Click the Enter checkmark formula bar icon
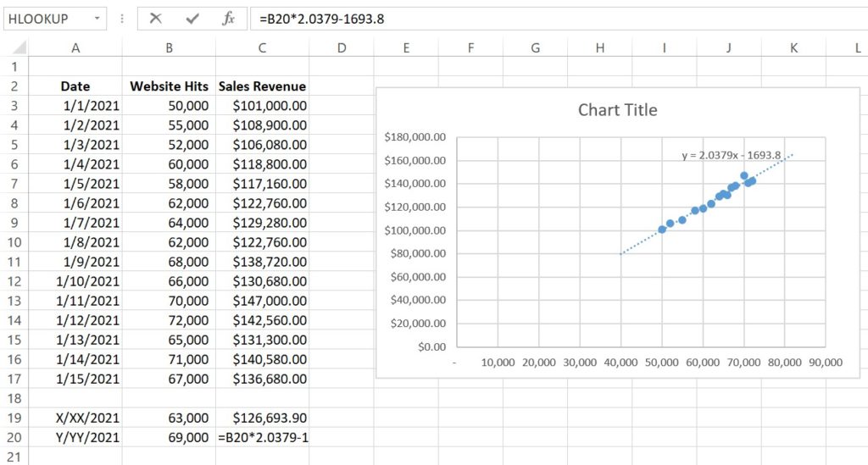868x465 pixels. tap(192, 19)
